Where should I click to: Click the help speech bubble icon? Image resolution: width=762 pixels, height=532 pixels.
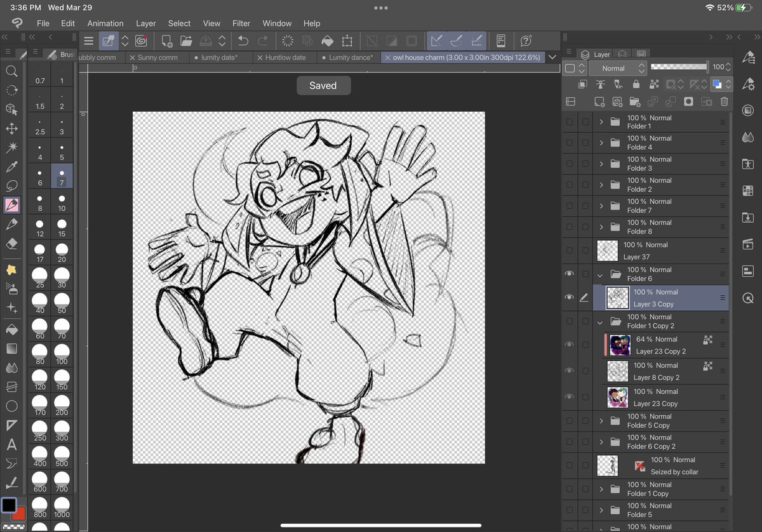tap(526, 41)
